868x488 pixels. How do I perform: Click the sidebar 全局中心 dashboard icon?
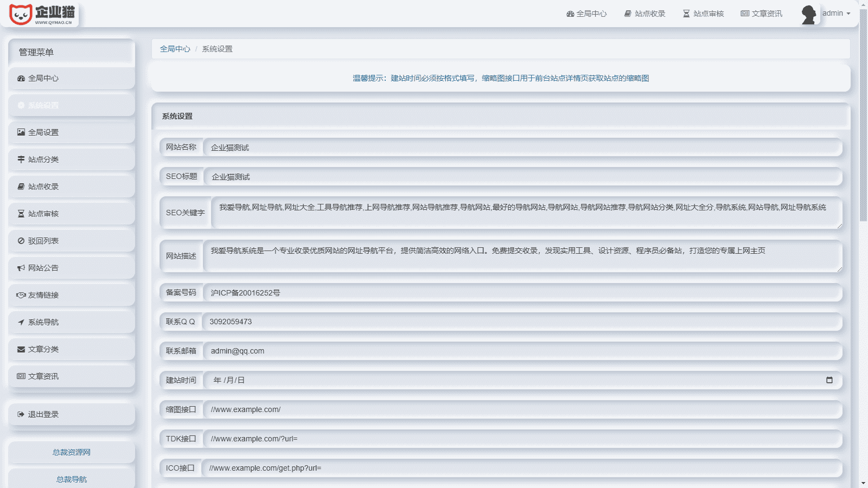coord(21,78)
